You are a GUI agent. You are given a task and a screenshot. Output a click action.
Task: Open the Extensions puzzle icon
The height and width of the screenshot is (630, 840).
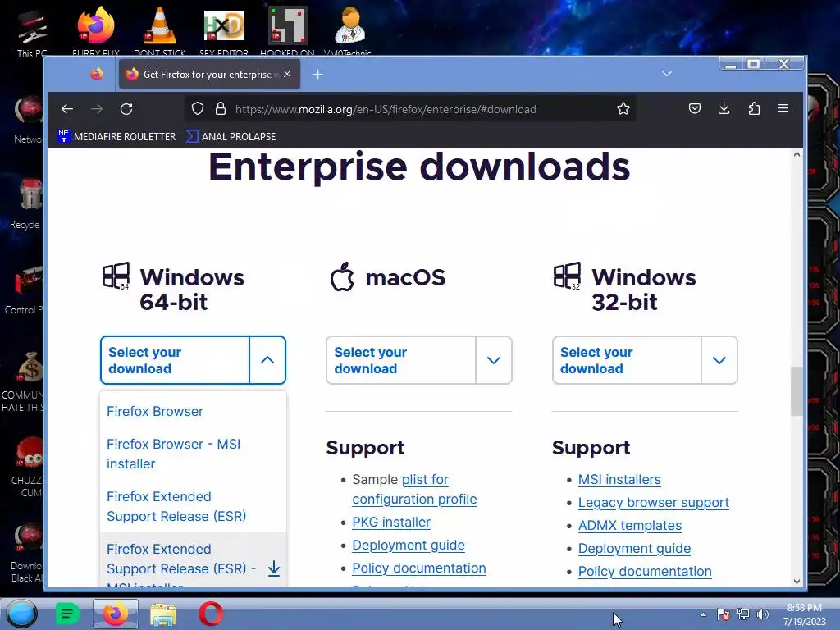[x=754, y=109]
